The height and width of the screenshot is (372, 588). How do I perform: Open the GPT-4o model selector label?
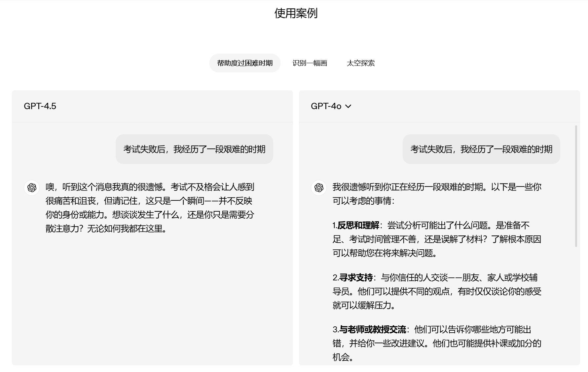coord(326,106)
